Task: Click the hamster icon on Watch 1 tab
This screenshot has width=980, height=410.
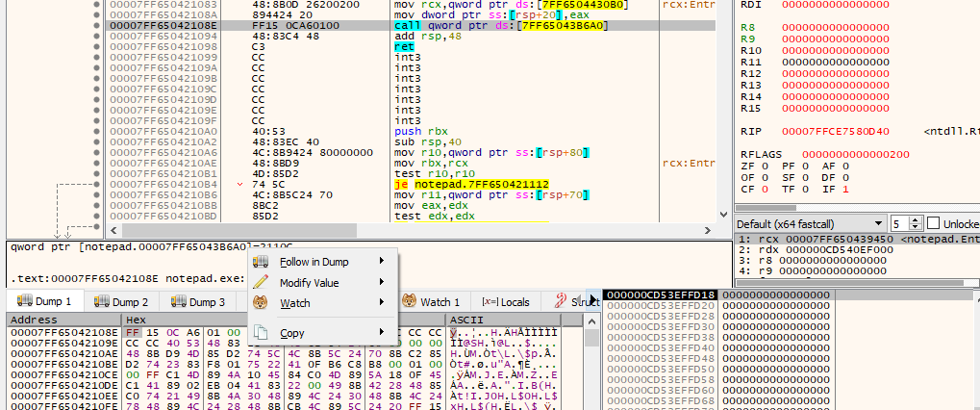Action: tap(409, 302)
